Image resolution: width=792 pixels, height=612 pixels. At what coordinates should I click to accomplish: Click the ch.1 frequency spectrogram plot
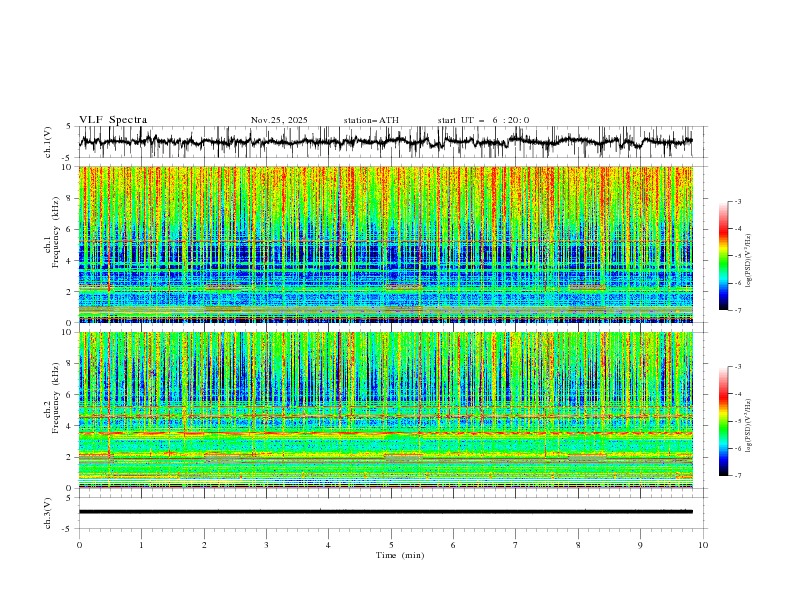386,244
